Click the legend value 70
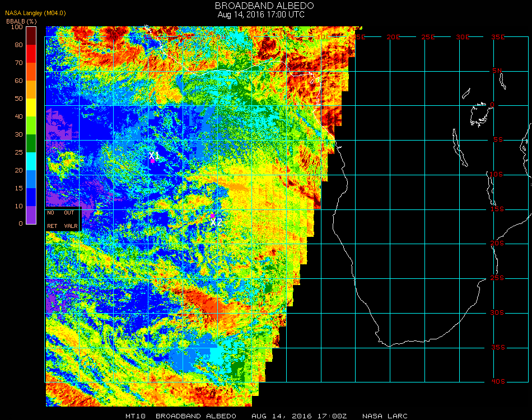 point(18,63)
